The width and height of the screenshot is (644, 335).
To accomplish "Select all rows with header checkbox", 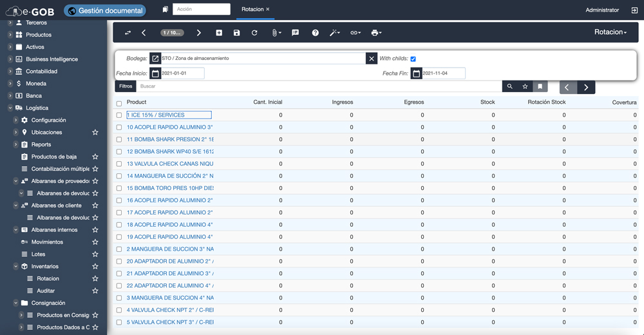I will tap(119, 103).
